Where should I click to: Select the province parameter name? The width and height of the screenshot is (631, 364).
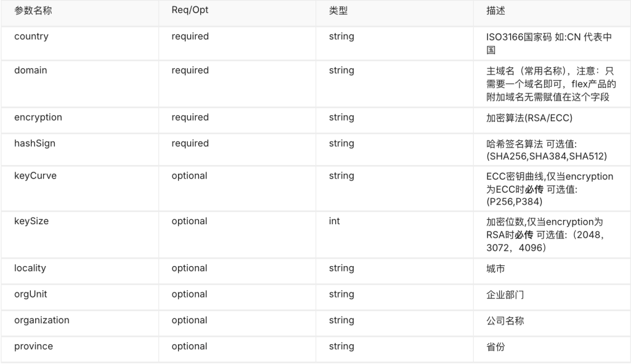tap(34, 346)
